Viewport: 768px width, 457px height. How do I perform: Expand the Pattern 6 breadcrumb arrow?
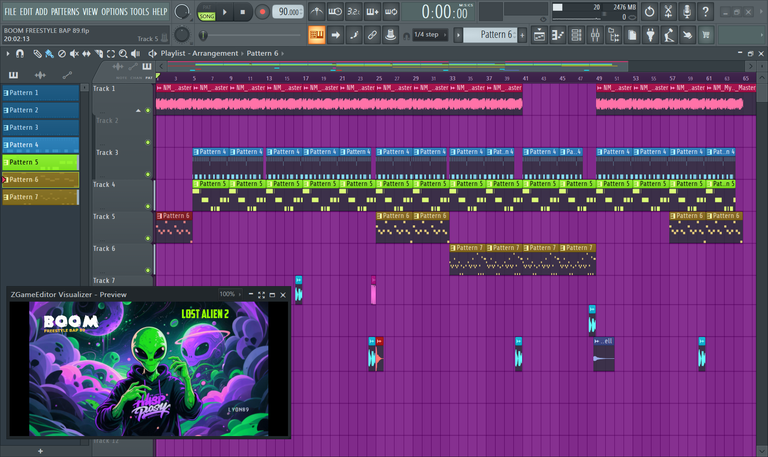pos(282,53)
